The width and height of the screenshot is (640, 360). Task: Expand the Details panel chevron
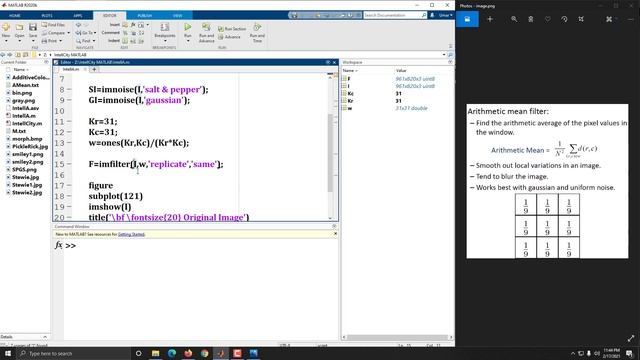tap(45, 337)
